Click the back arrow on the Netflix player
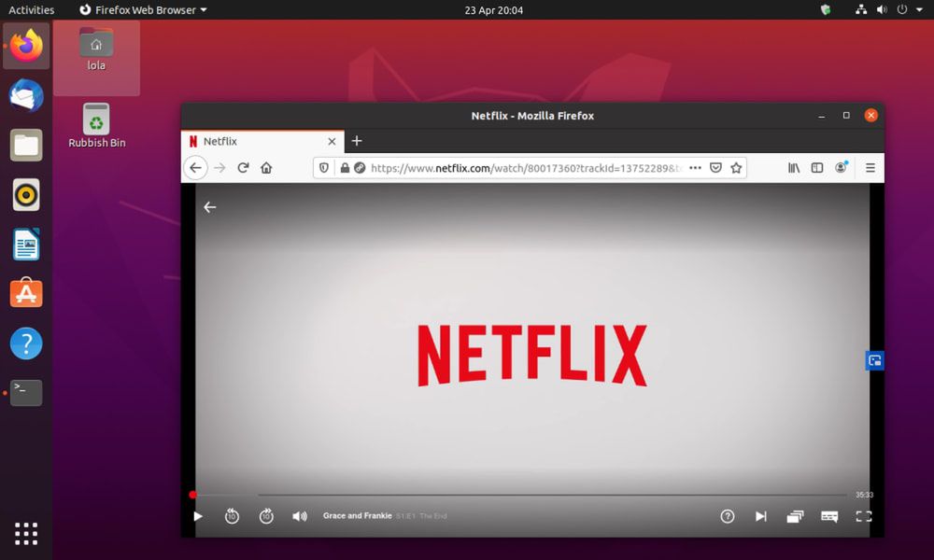934x560 pixels. click(x=209, y=207)
